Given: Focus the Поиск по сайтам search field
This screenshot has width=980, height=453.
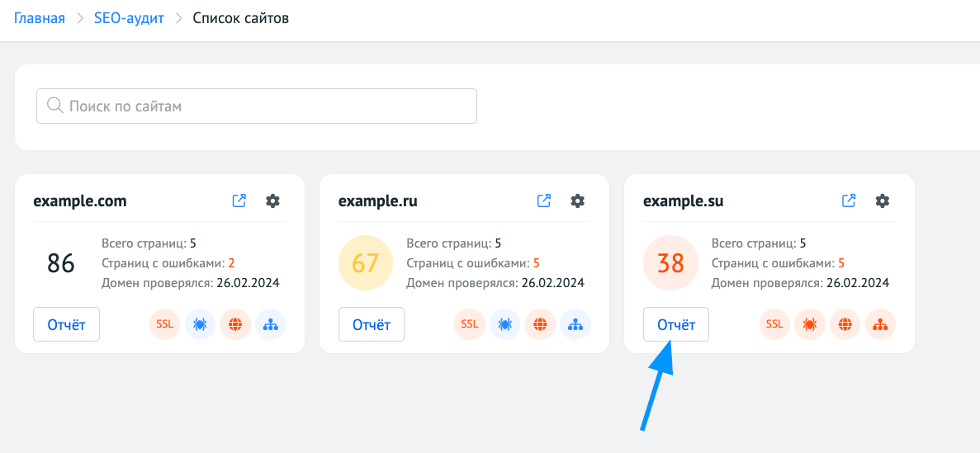Looking at the screenshot, I should (257, 106).
